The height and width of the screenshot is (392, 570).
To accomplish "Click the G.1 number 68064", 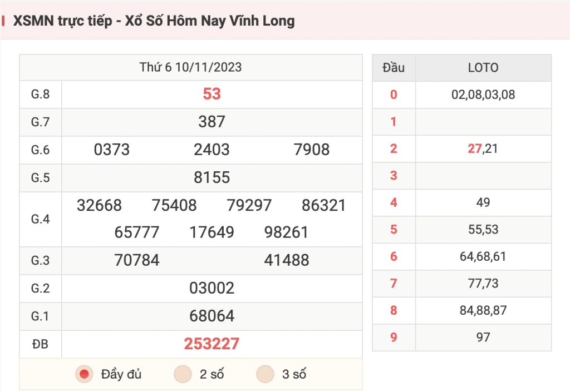I will 212,316.
